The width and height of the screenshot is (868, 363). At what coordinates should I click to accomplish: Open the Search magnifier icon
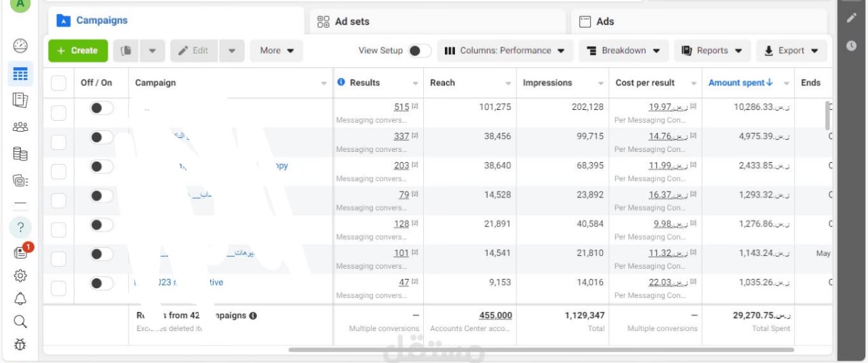pos(20,322)
